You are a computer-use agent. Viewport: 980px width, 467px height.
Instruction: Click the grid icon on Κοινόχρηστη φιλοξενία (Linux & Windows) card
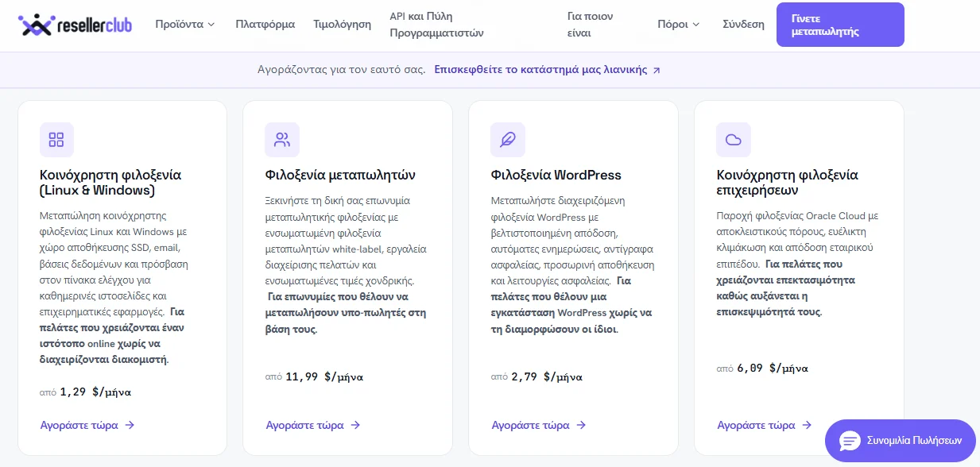click(56, 140)
